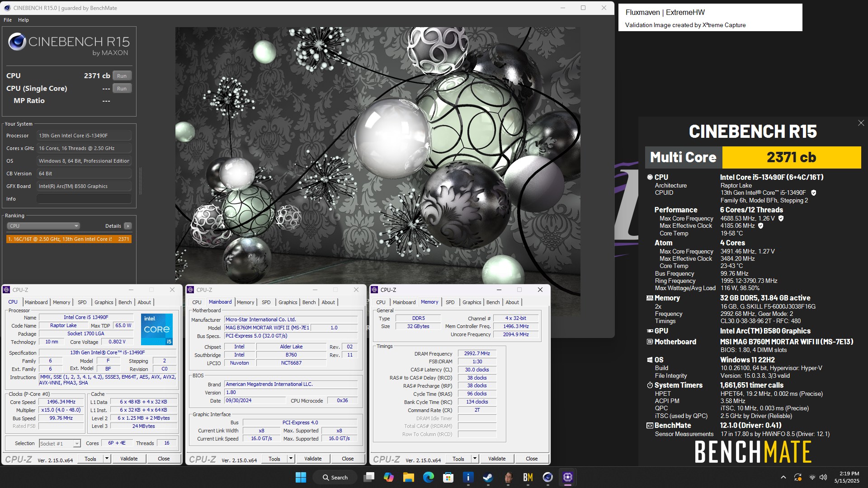868x488 pixels.
Task: Click the 2371 cb Multi Core score
Action: pyautogui.click(x=791, y=157)
